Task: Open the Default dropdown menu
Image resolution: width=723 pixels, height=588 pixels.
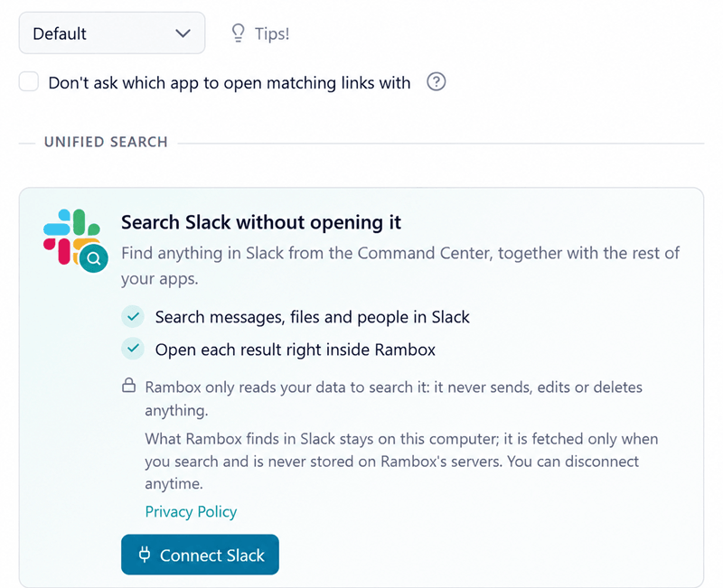Action: 112,33
